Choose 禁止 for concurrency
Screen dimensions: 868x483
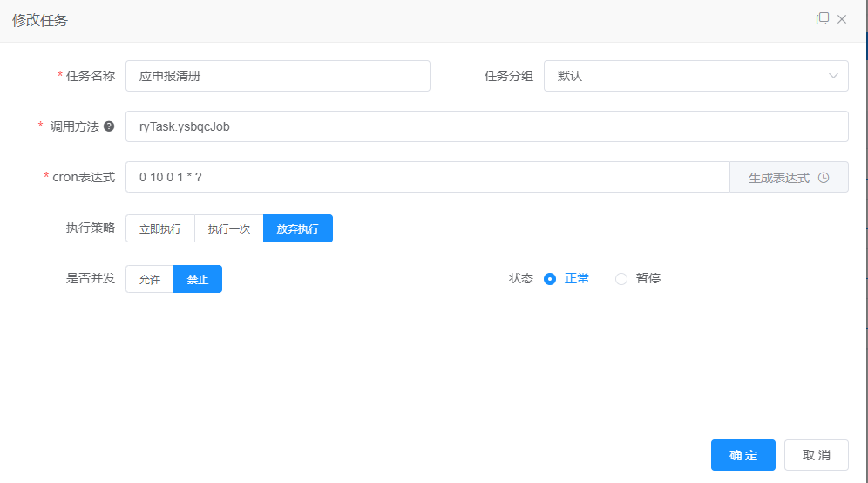tap(198, 279)
